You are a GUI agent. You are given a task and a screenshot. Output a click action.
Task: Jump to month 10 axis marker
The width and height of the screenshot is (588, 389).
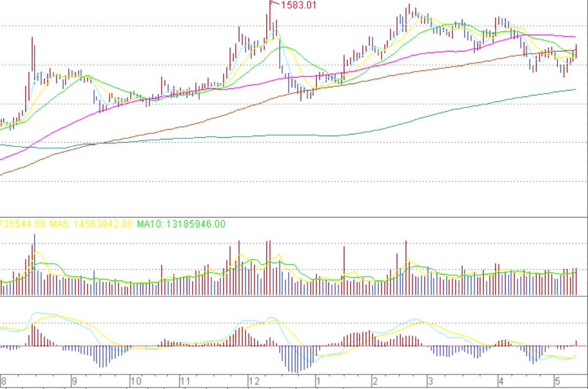point(136,381)
